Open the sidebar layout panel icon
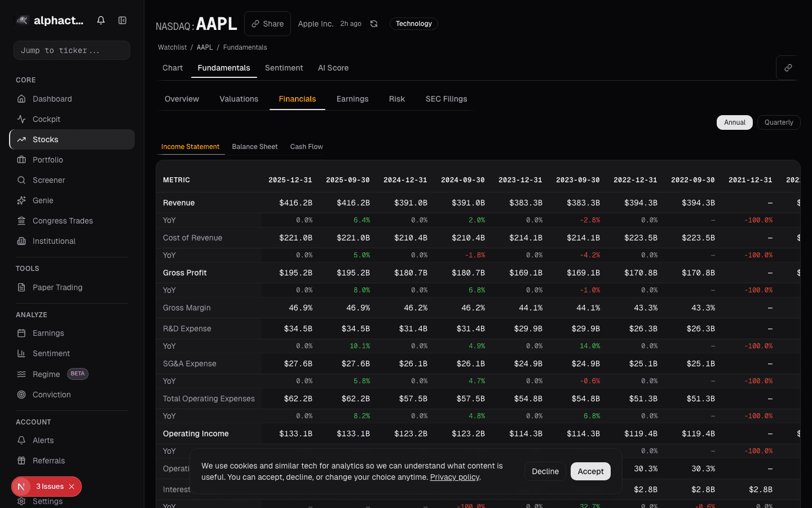 tap(122, 20)
